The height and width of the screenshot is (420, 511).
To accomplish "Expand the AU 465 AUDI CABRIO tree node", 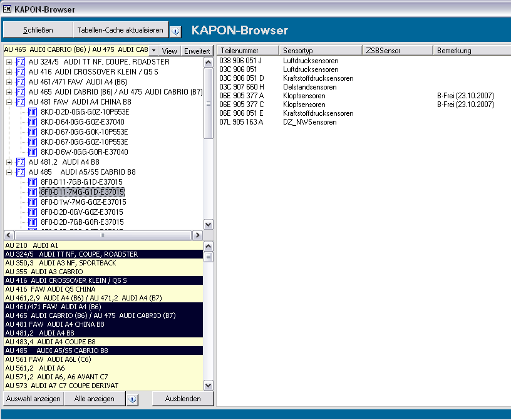I will (9, 92).
